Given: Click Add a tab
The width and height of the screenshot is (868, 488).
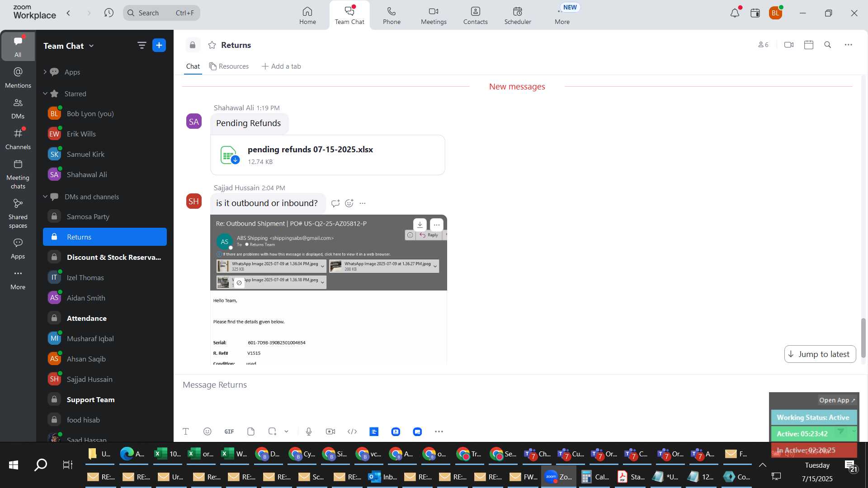Looking at the screenshot, I should pyautogui.click(x=281, y=66).
